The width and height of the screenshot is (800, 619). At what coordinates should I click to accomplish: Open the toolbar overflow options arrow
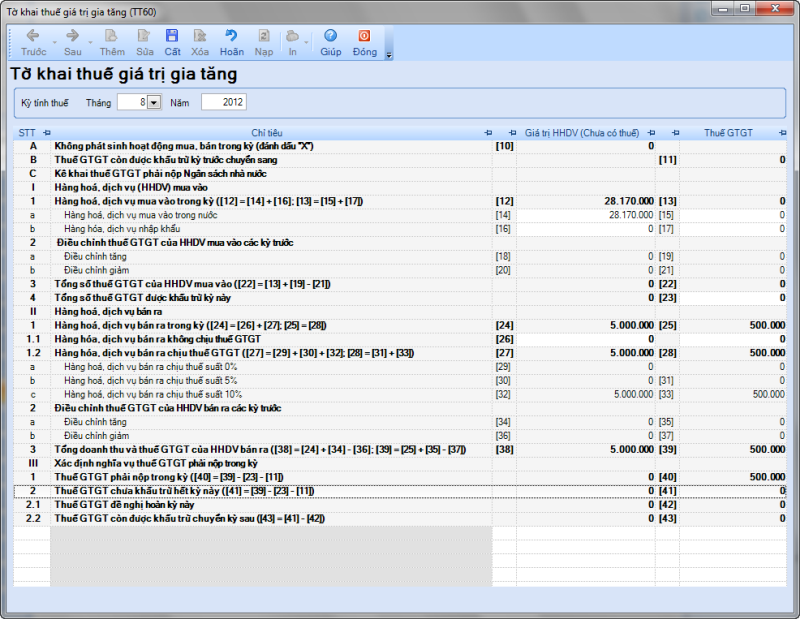(x=389, y=54)
